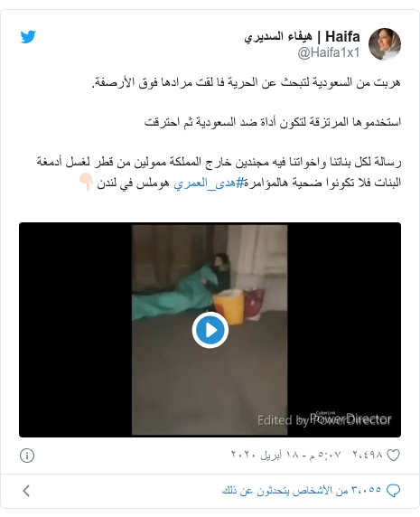This screenshot has height=517, width=420.
Task: Click tweet paragraph starting رسالة لكل بناتنا
Action: tap(219, 172)
